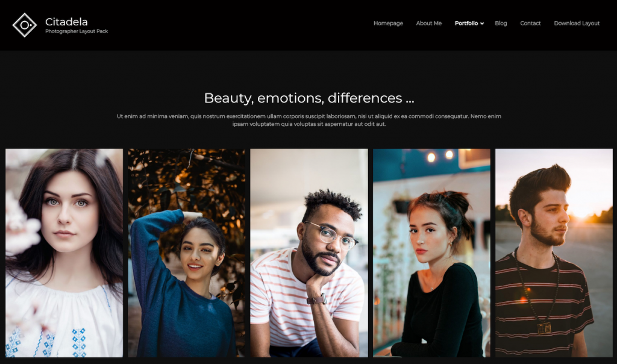Open the dark-haired woman with blossoms portrait
This screenshot has height=364, width=617.
tap(64, 253)
